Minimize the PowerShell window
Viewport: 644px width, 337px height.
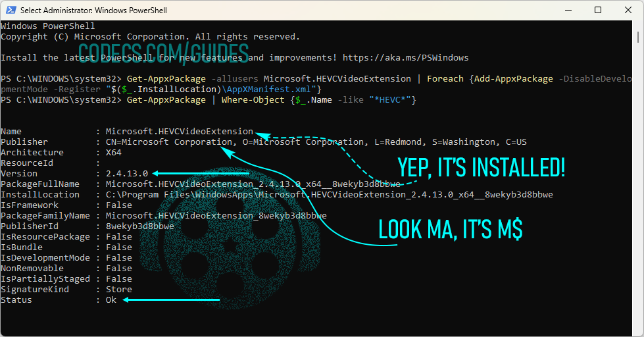click(568, 10)
